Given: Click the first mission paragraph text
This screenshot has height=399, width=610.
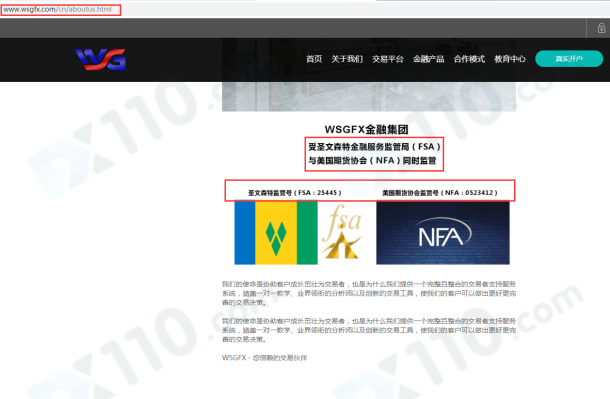Looking at the screenshot, I should pos(369,293).
